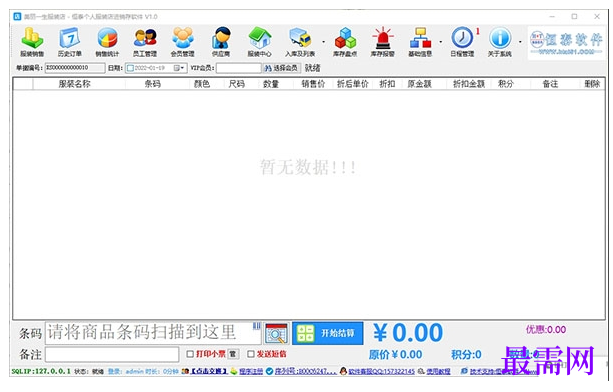Focus the bottom 备注 remarks field
The width and height of the screenshot is (613, 392).
tap(112, 354)
